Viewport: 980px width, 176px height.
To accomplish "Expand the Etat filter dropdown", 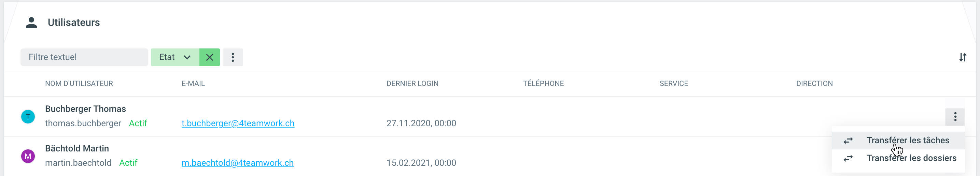I will point(175,57).
